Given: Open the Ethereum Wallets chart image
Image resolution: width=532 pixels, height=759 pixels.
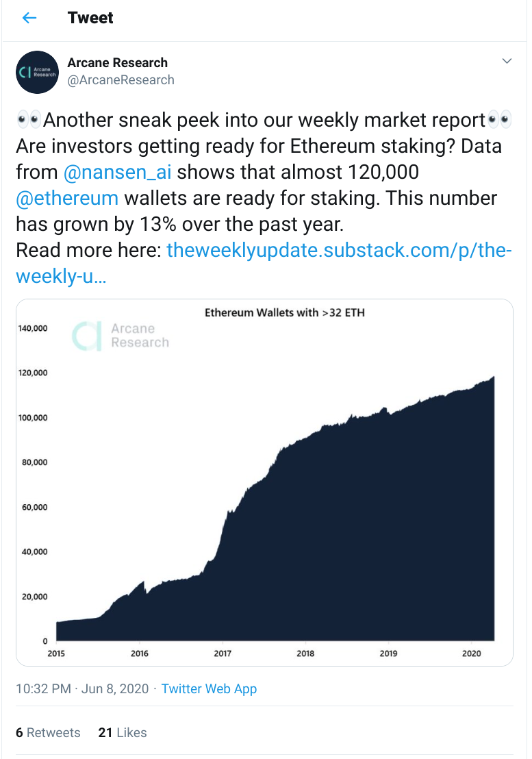Looking at the screenshot, I should (x=264, y=483).
